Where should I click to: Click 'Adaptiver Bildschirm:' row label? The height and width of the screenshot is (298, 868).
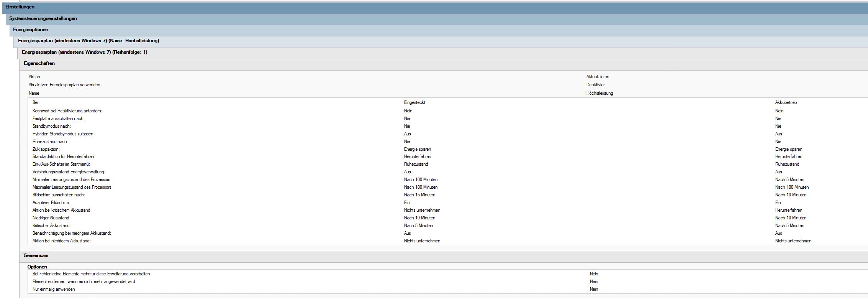pyautogui.click(x=51, y=203)
